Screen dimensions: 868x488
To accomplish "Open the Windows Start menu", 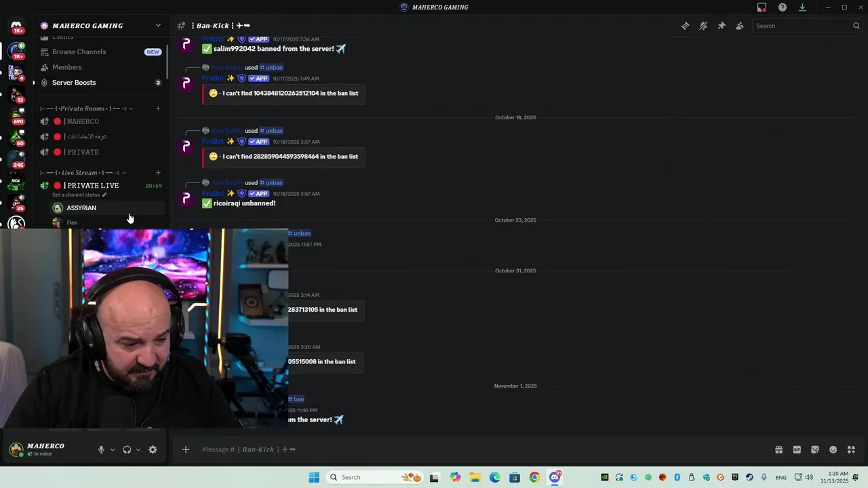I will pyautogui.click(x=313, y=477).
